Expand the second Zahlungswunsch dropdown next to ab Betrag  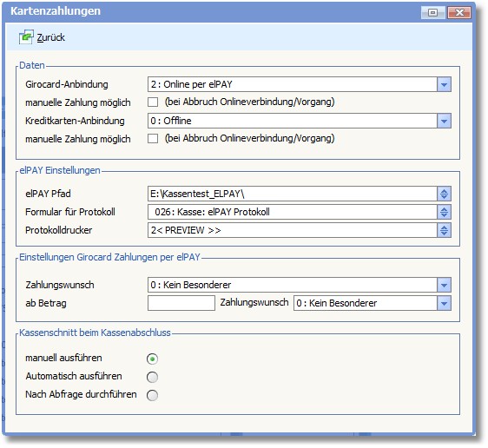(444, 303)
